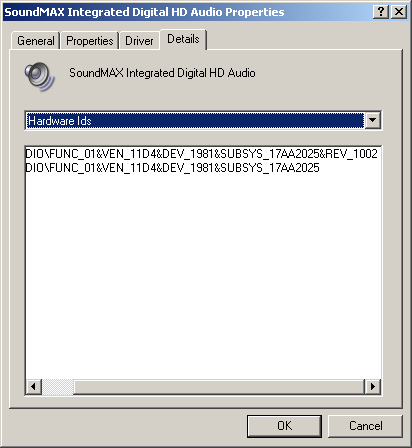Open the Properties tab
This screenshot has height=448, width=412.
tap(90, 41)
